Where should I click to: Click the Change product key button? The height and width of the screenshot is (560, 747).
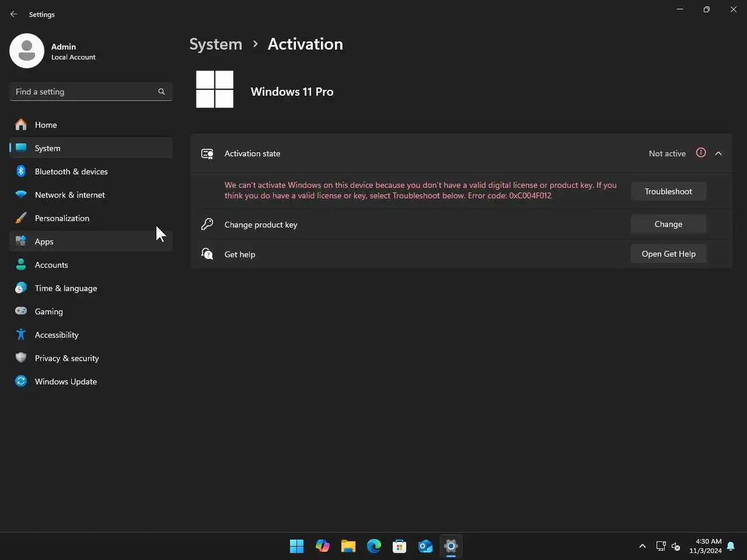point(668,224)
